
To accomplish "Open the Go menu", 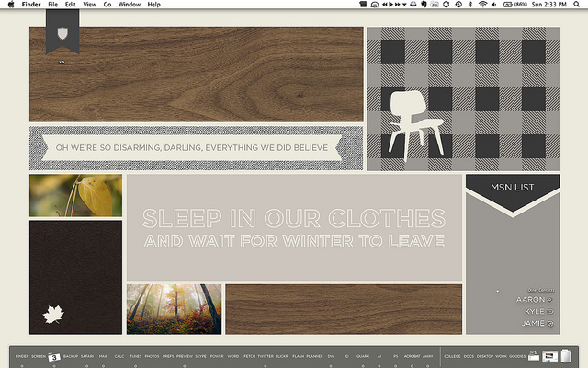I will click(x=107, y=4).
